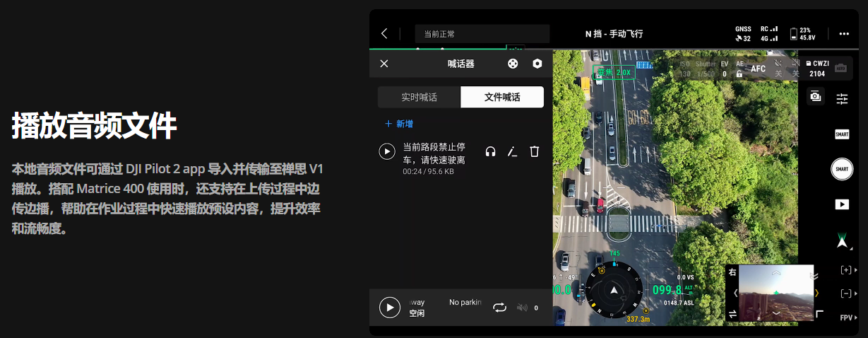Switch to 实时喊话 tab
Viewport: 868px width, 338px height.
[x=419, y=97]
